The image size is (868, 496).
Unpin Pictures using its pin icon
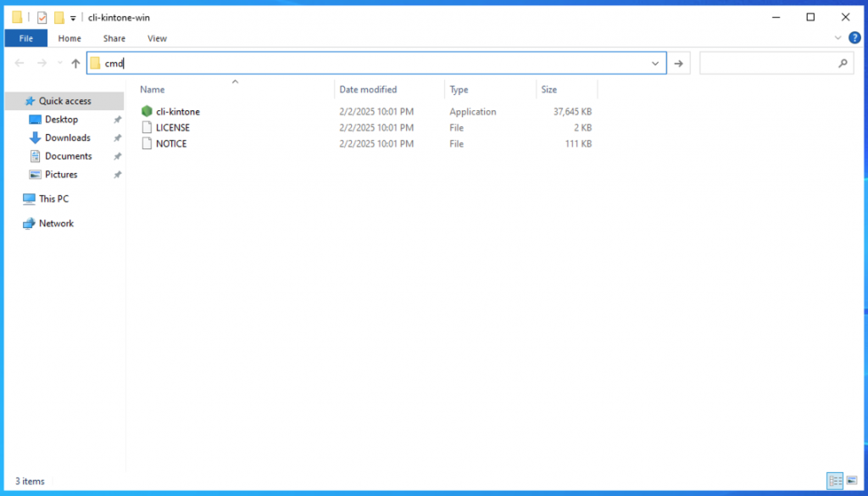(x=117, y=175)
